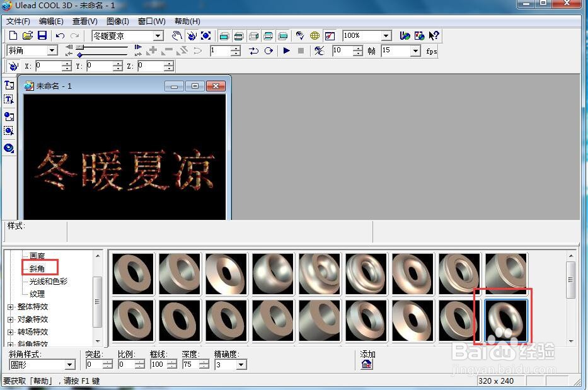Click the first Ulead web link icon

coord(405,36)
